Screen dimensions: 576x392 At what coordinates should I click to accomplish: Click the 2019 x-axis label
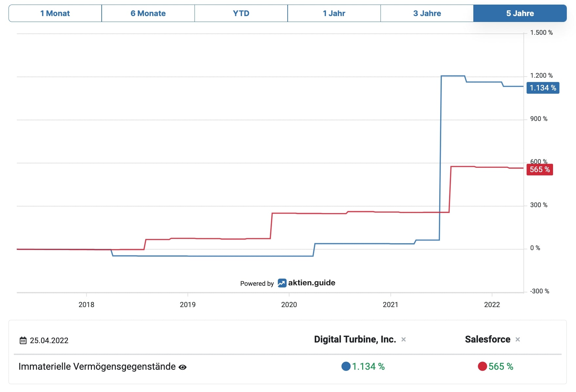[x=188, y=305]
